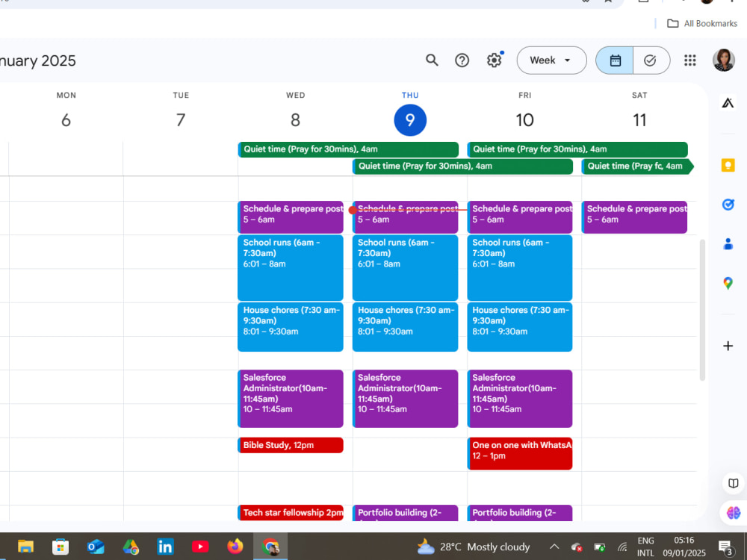Screen dimensions: 747x560
Task: Open Friday House chores event
Action: [520, 327]
